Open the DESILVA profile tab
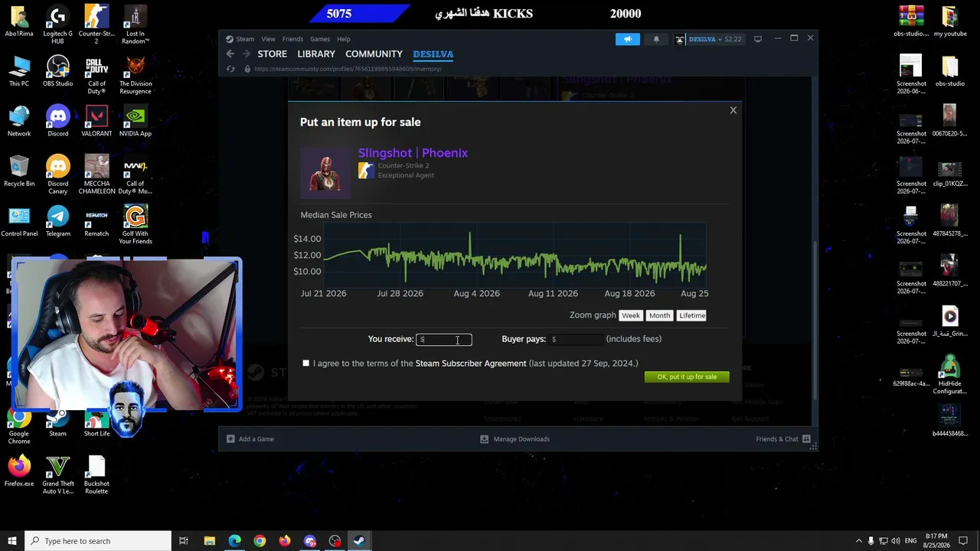Image resolution: width=980 pixels, height=551 pixels. click(433, 54)
